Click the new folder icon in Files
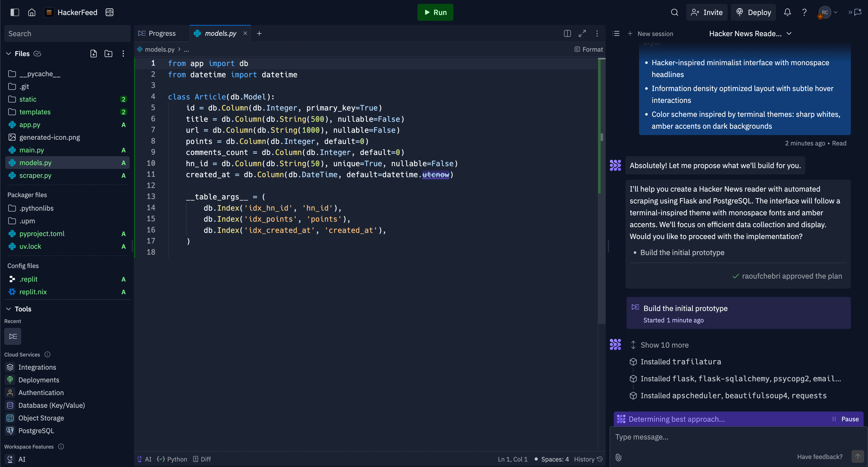Viewport: 868px width, 467px height. (x=108, y=54)
